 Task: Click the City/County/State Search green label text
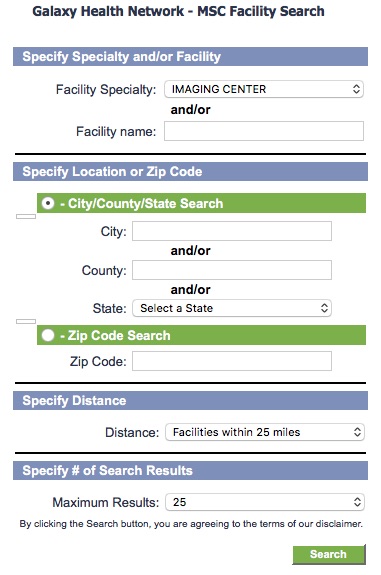coord(142,203)
